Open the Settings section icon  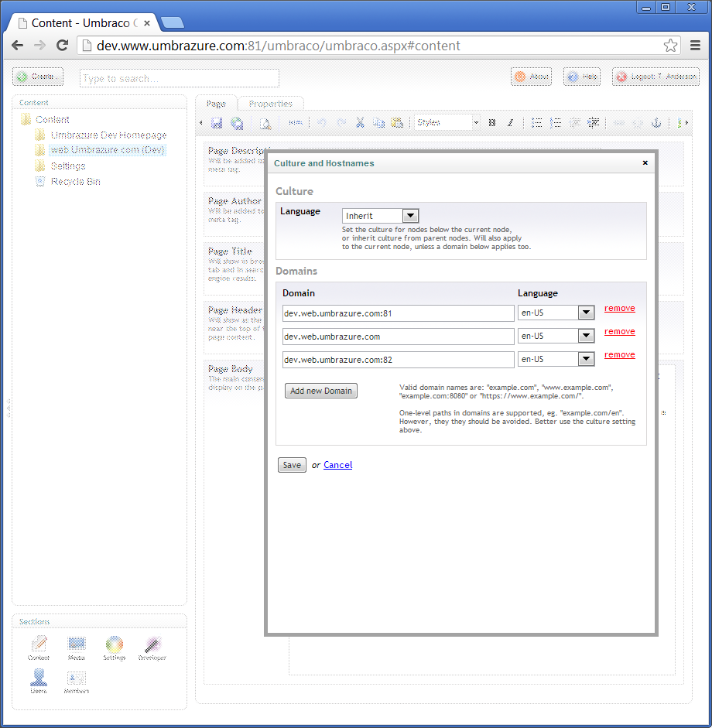(x=114, y=646)
